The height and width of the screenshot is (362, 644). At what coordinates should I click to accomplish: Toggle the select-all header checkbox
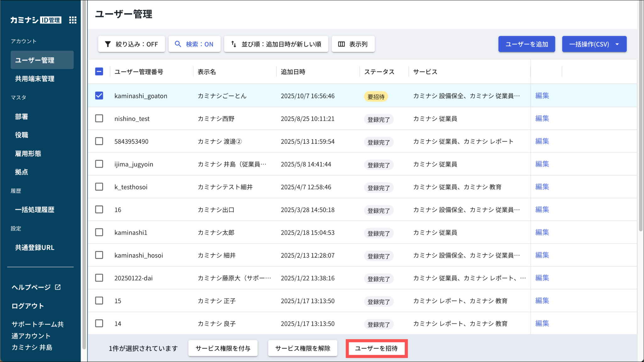coord(99,72)
